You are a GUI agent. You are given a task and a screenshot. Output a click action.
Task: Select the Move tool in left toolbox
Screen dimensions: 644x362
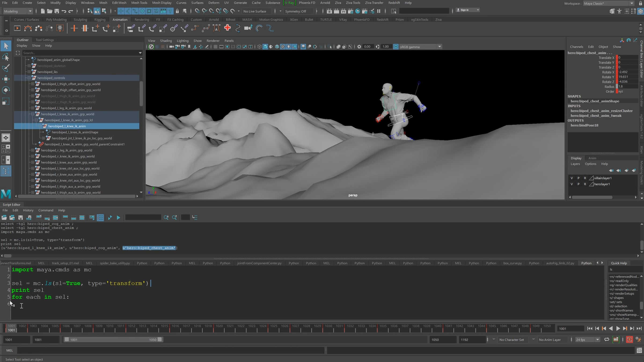pyautogui.click(x=6, y=79)
